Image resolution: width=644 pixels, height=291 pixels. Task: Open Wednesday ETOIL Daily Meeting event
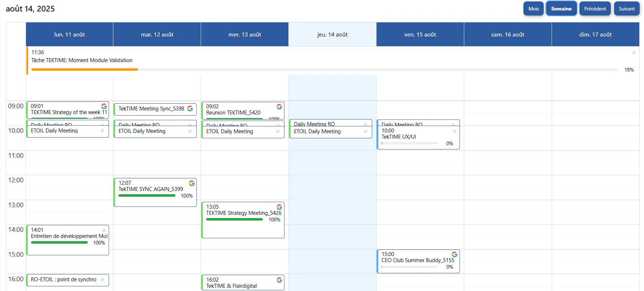243,132
